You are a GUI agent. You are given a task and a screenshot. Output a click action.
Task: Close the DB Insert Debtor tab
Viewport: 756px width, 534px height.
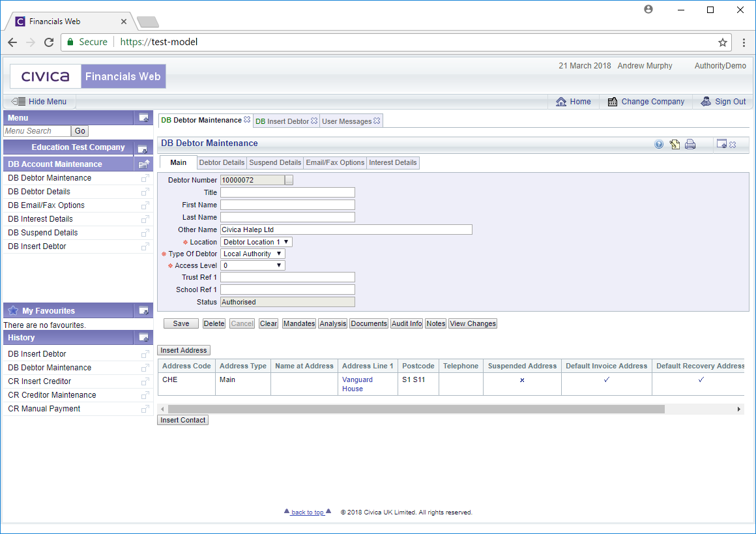(314, 121)
